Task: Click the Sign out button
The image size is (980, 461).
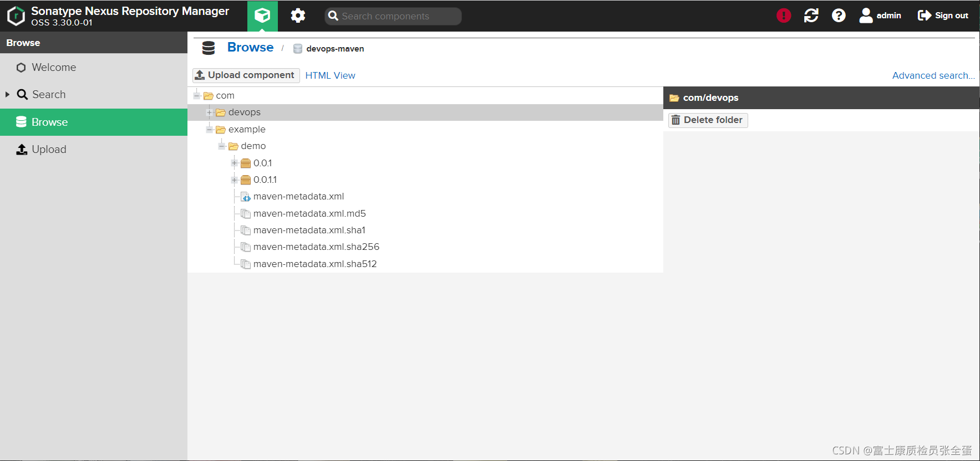Action: 943,16
